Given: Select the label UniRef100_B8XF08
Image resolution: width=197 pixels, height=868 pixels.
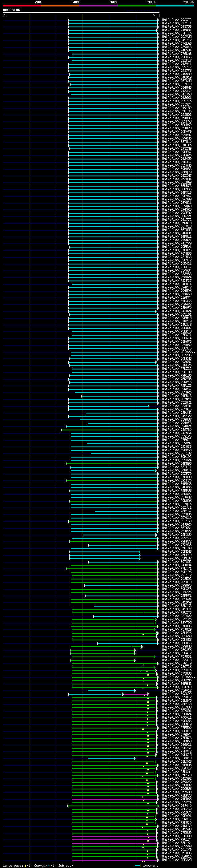Looking at the screenshot, I should (x=177, y=121).
